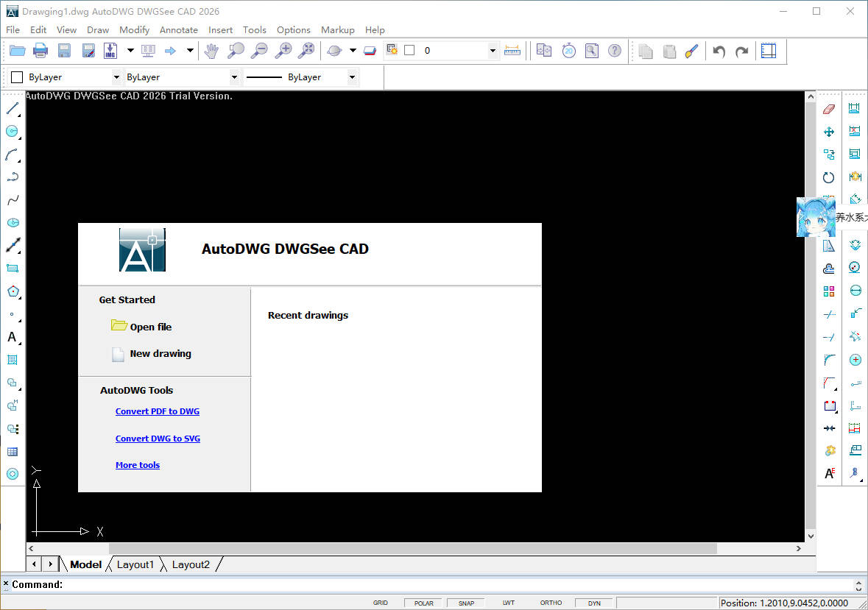Click New drawing in Get Started
Screen dimensions: 868x610
click(152, 354)
